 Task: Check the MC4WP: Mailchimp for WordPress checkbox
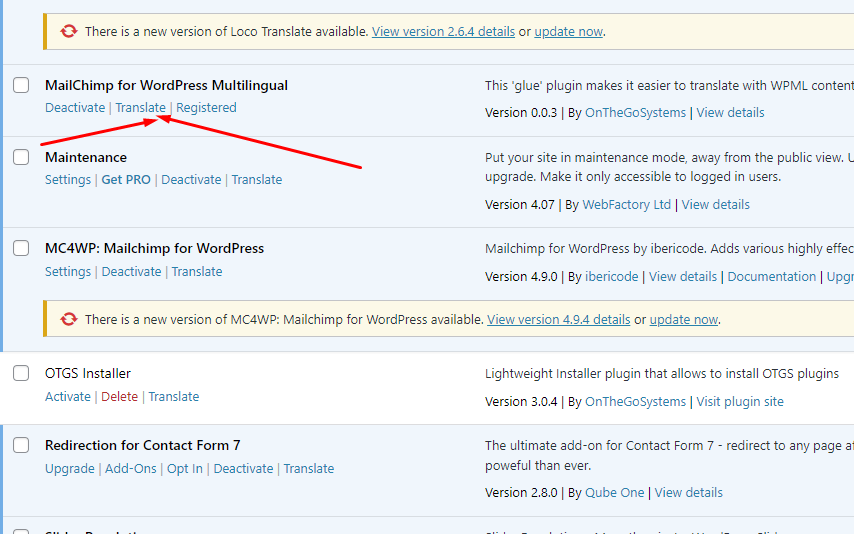click(x=21, y=248)
